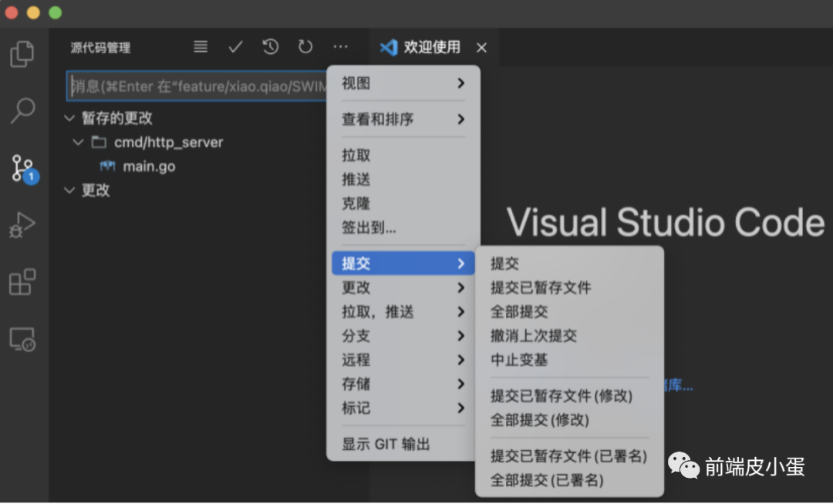Close the 欢迎使用 tab
The height and width of the screenshot is (504, 833).
pos(481,48)
